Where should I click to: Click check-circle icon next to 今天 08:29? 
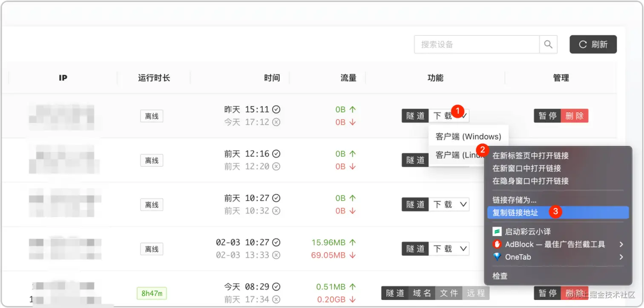276,287
